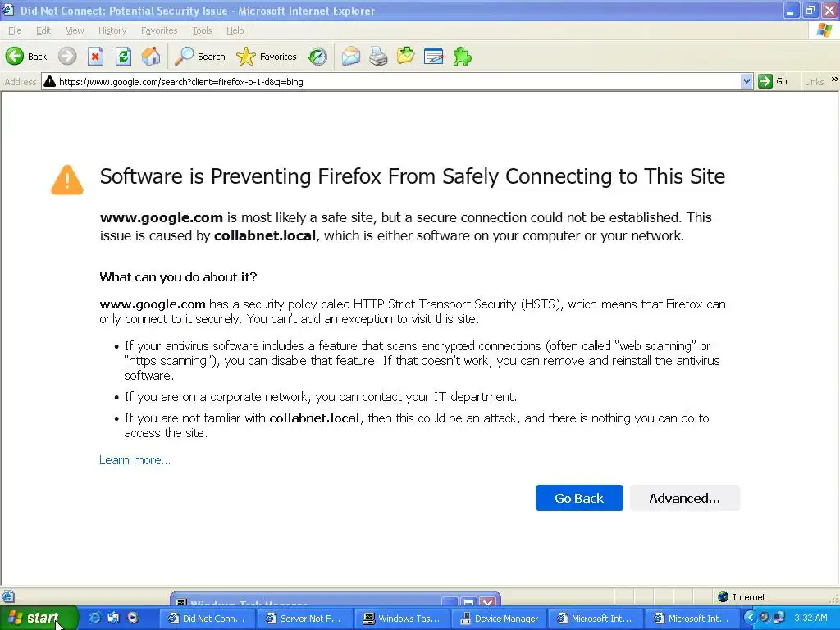
Task: Click the IE page icon in status bar
Action: (x=7, y=597)
